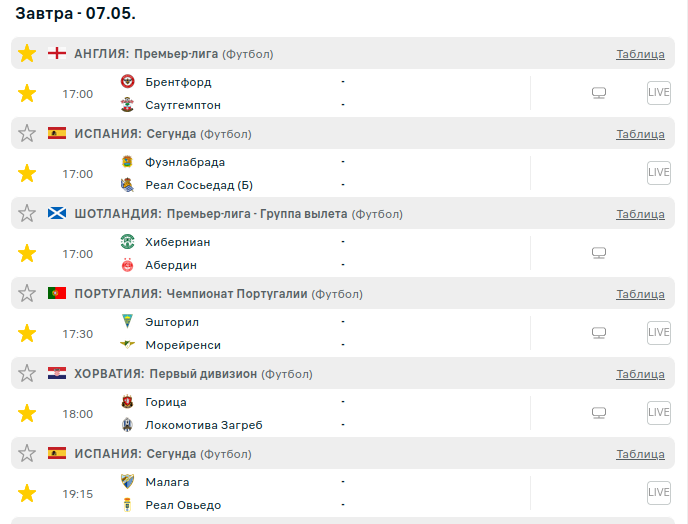Click the Brentford club logo

(x=128, y=82)
